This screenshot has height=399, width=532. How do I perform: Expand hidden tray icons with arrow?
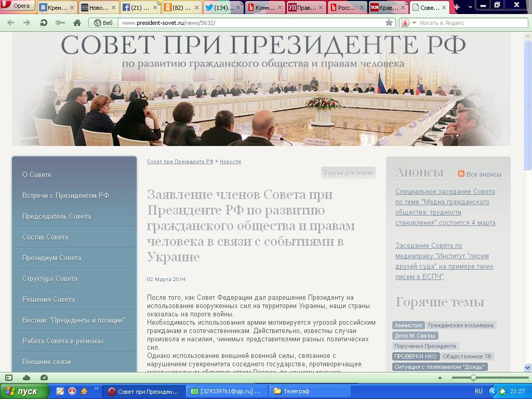pyautogui.click(x=493, y=391)
